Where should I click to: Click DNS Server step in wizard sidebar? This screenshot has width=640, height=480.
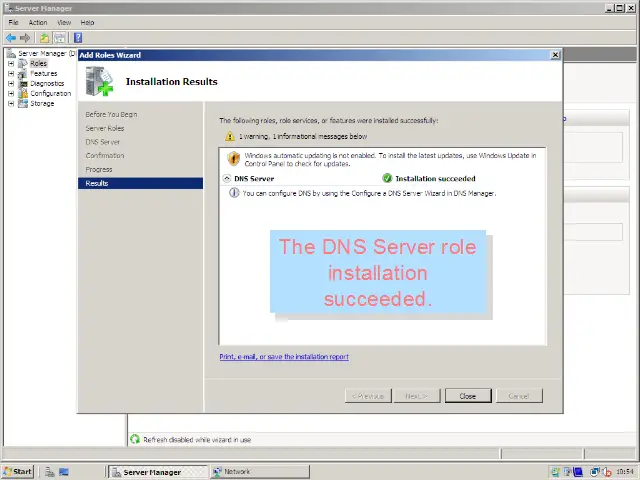point(102,142)
